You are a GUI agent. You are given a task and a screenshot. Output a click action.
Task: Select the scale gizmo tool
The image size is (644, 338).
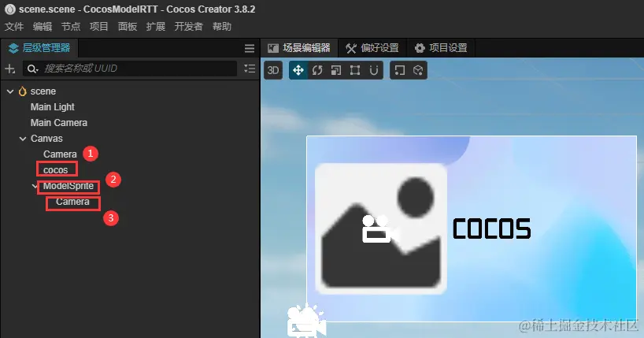[336, 70]
